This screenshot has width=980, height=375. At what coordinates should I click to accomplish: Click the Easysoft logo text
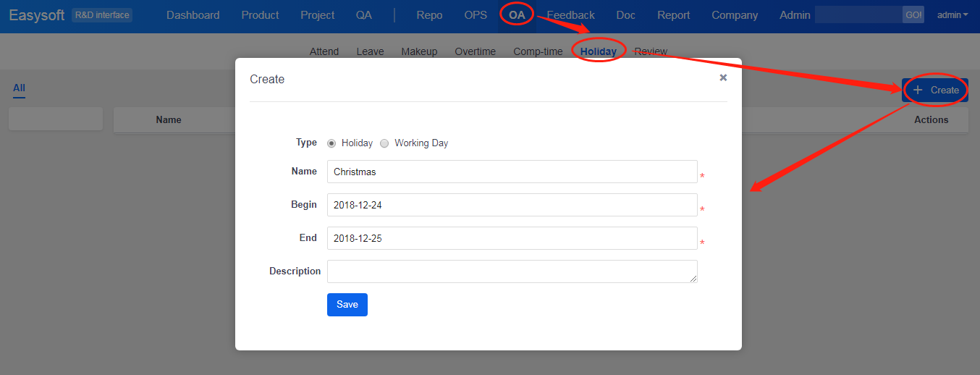pos(37,15)
